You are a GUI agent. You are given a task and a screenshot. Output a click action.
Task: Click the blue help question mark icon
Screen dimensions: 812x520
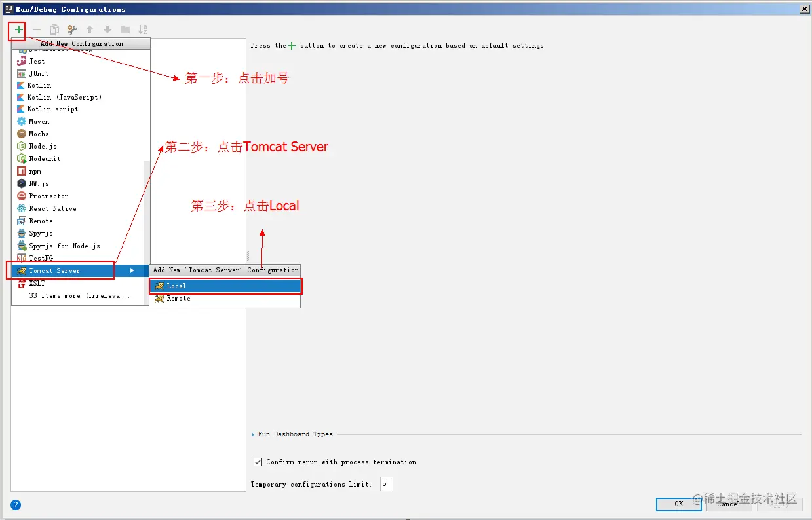(x=16, y=505)
